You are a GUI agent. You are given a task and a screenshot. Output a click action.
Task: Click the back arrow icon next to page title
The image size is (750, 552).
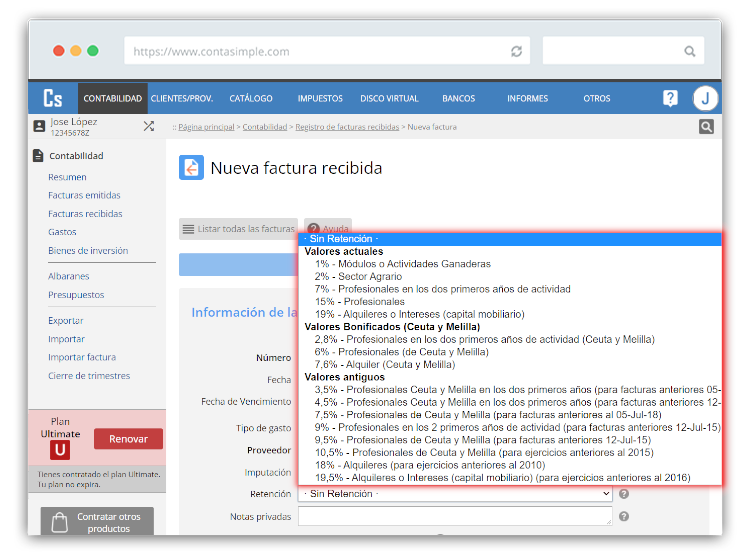191,168
